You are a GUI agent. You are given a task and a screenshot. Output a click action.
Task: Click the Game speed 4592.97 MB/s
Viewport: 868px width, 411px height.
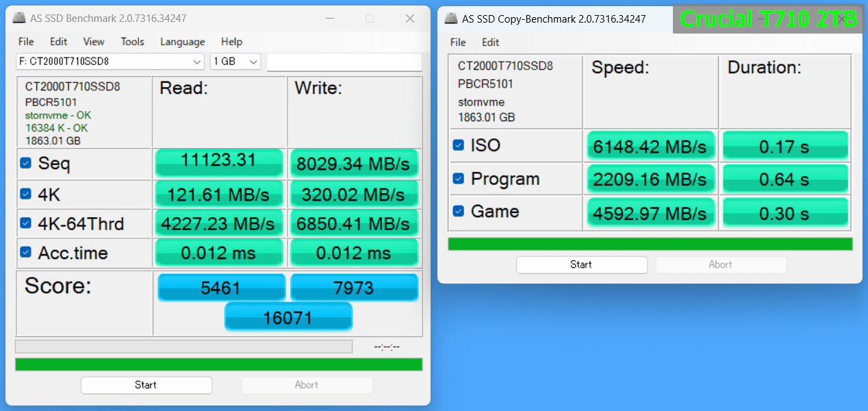(651, 212)
